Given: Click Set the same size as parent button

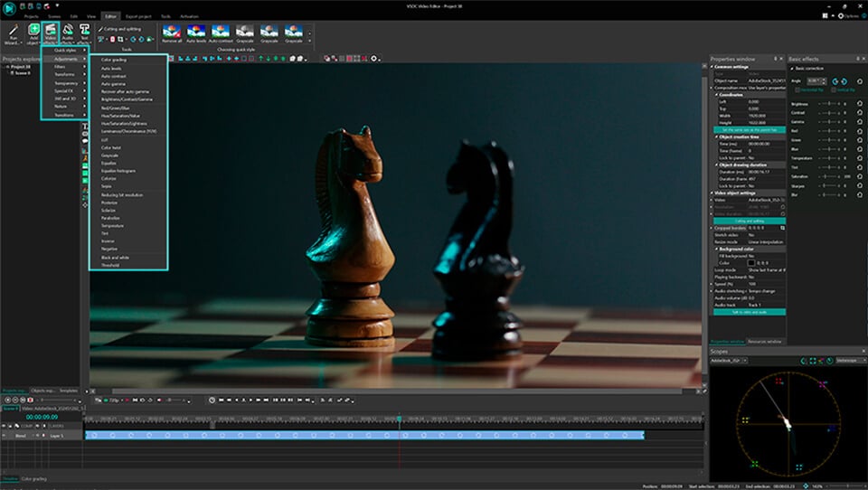Looking at the screenshot, I should [750, 129].
